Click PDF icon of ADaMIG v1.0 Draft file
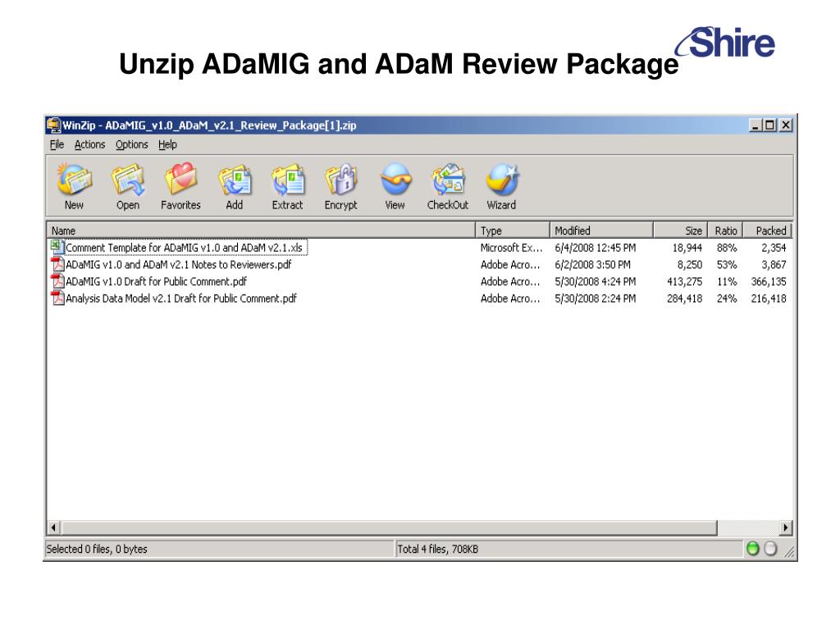Viewport: 840px width, 630px height. point(57,281)
